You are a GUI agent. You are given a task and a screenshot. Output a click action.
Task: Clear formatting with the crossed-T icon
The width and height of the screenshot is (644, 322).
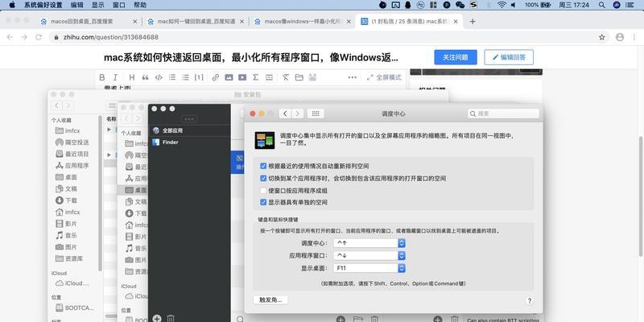click(286, 77)
